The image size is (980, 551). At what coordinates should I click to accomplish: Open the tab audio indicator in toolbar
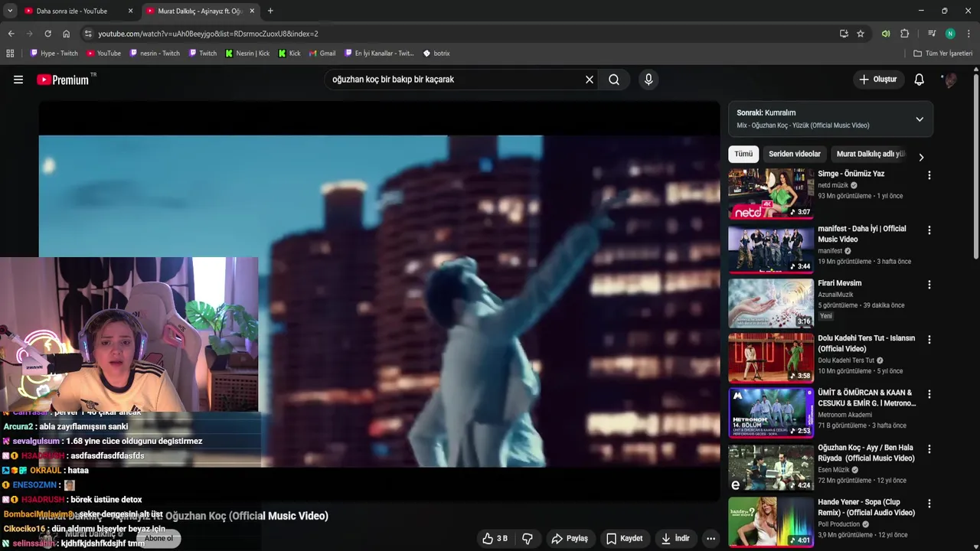pyautogui.click(x=886, y=34)
